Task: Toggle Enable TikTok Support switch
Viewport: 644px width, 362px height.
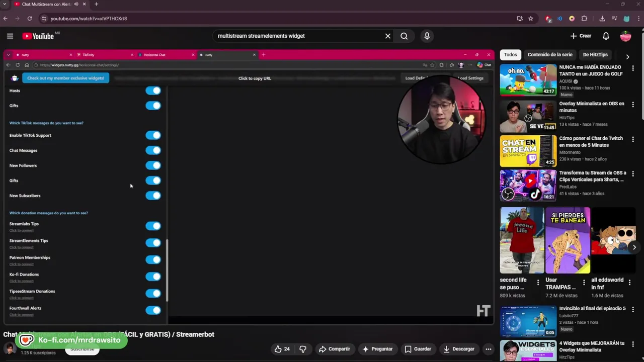Action: tap(153, 135)
